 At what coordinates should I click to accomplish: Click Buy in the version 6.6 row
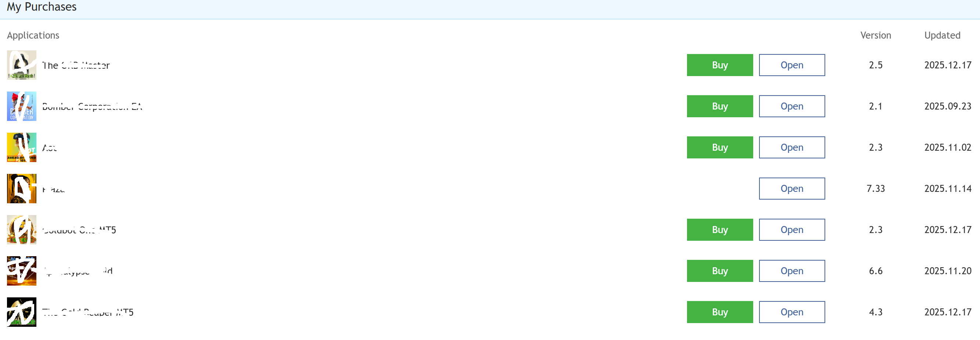coord(720,271)
